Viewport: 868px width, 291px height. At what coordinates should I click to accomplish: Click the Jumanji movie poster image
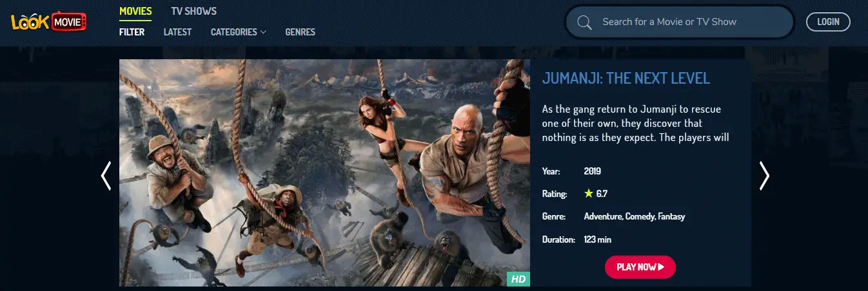click(324, 173)
